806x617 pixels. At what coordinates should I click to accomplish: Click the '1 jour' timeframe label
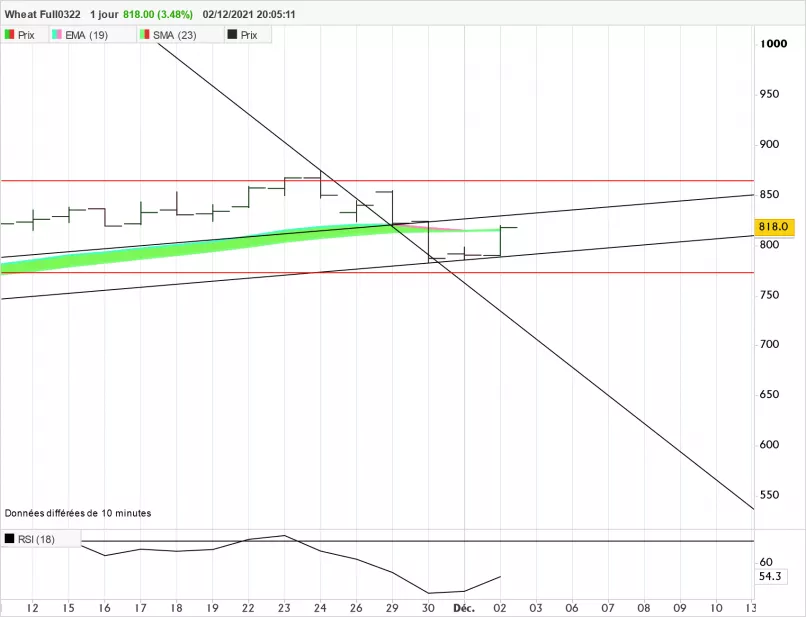coord(104,14)
